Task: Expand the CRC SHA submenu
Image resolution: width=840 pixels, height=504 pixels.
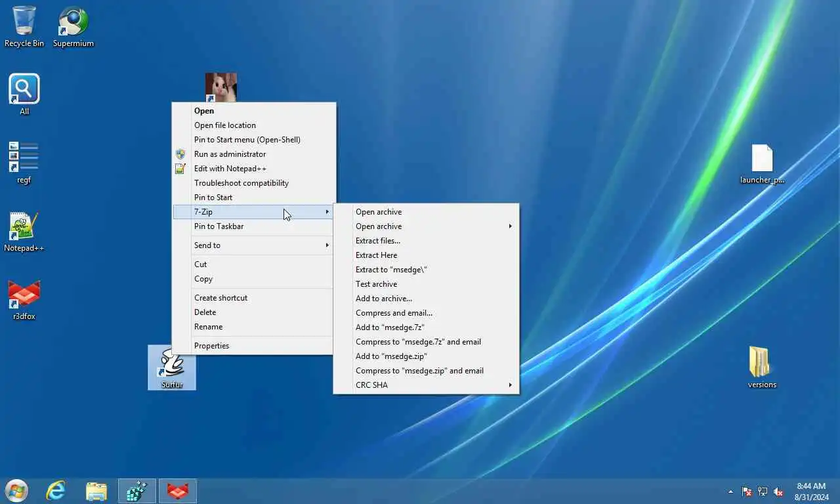Action: tap(426, 385)
